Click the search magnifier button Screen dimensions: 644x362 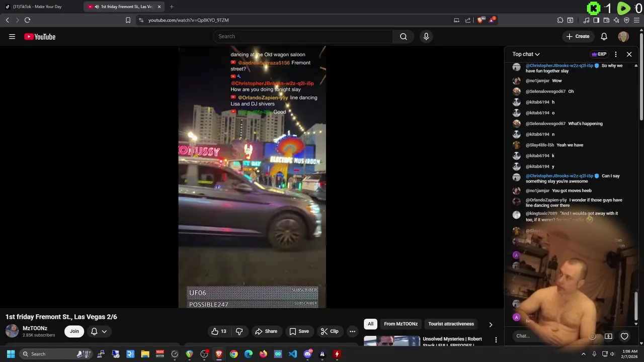coord(403,36)
